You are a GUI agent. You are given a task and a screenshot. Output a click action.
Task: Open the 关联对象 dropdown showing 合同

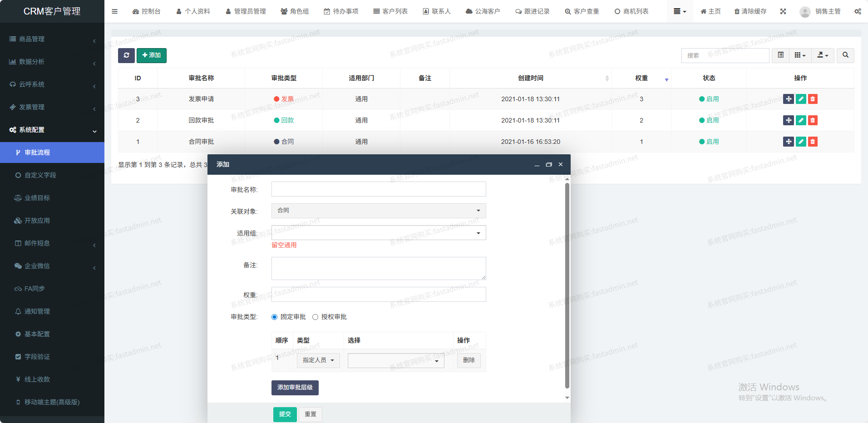379,211
